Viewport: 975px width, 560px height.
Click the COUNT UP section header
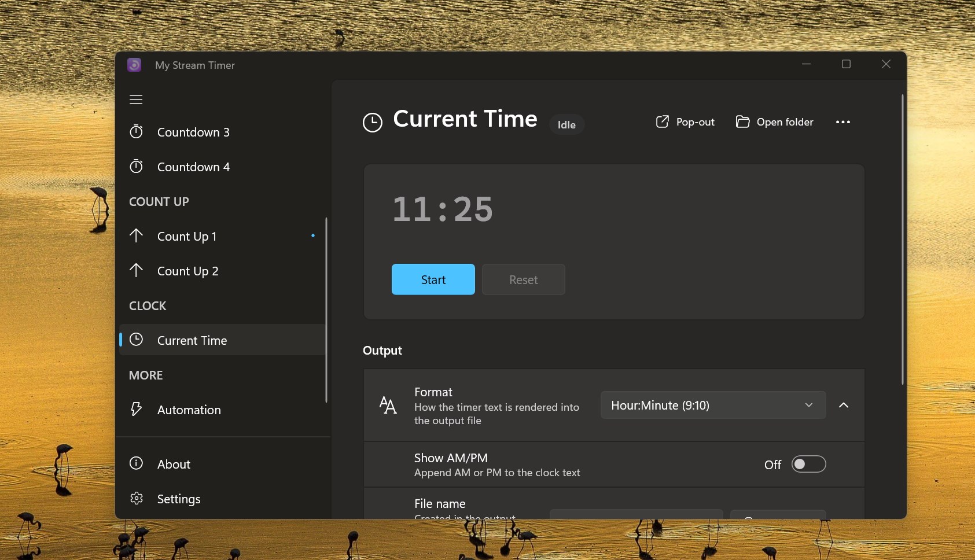[159, 201]
